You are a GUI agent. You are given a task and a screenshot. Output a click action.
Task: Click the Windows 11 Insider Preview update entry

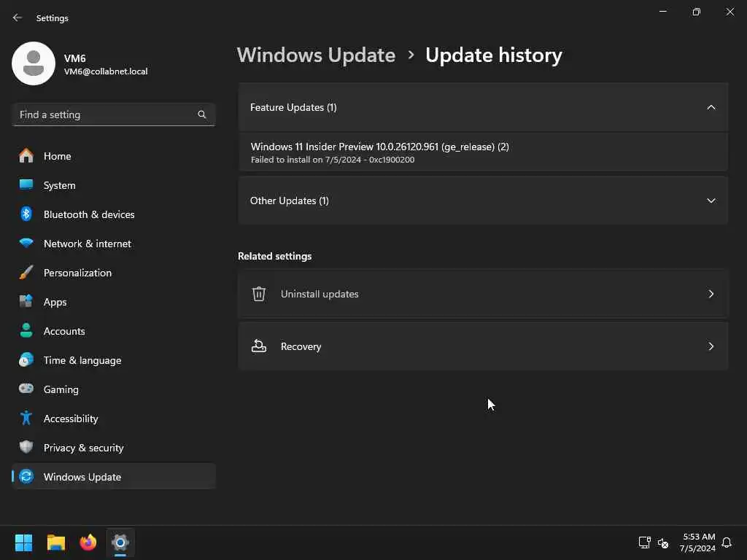coord(483,152)
